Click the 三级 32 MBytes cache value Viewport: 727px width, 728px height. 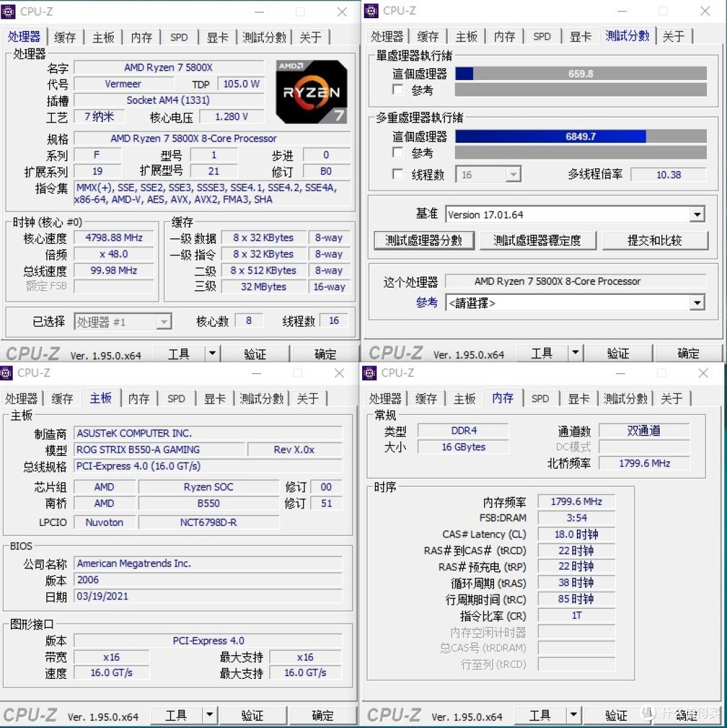pyautogui.click(x=263, y=286)
